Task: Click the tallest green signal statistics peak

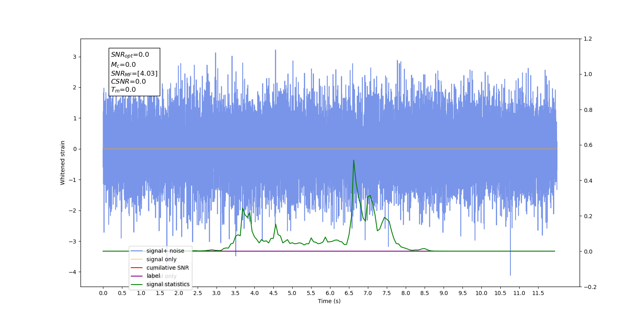Action: 354,161
